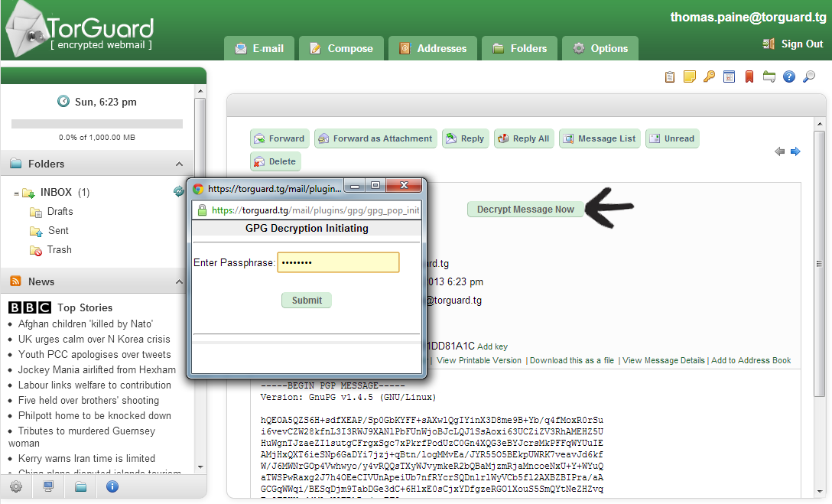The image size is (832, 504).
Task: Open 'Kerry warns Iran time is limited'
Action: tap(86, 458)
